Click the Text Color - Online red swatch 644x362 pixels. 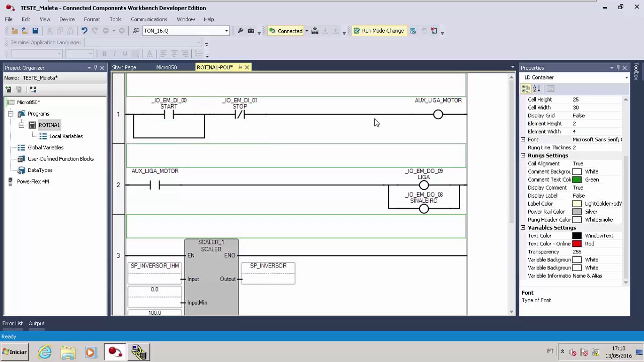pyautogui.click(x=577, y=244)
